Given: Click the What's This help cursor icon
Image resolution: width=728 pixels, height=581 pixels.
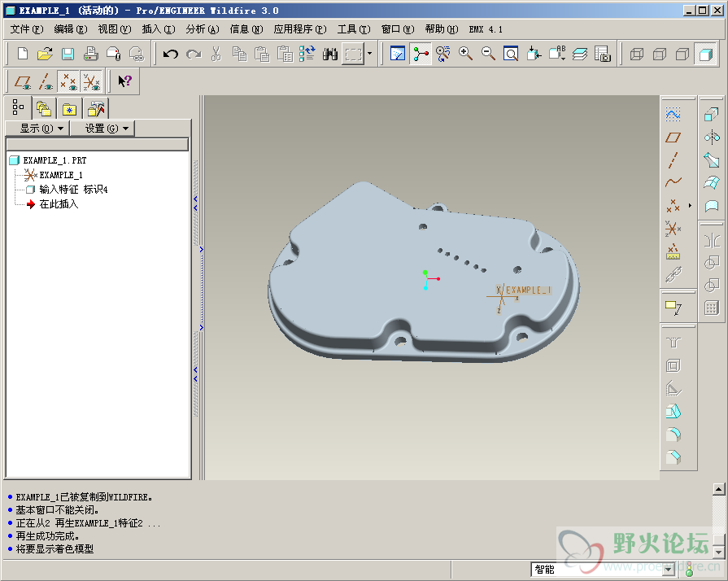Looking at the screenshot, I should coord(124,81).
